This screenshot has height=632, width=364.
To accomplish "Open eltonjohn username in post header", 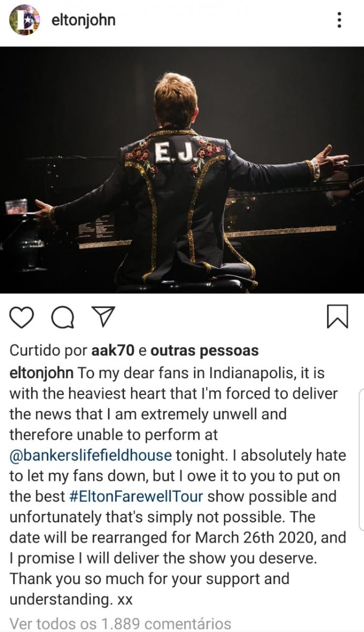I will (x=84, y=20).
